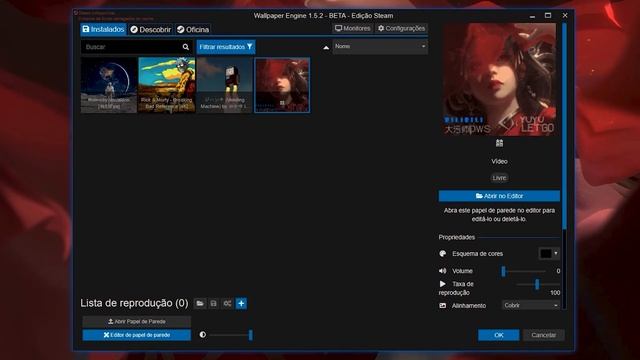The width and height of the screenshot is (640, 360).
Task: Open playlist settings gears icon
Action: [x=227, y=303]
